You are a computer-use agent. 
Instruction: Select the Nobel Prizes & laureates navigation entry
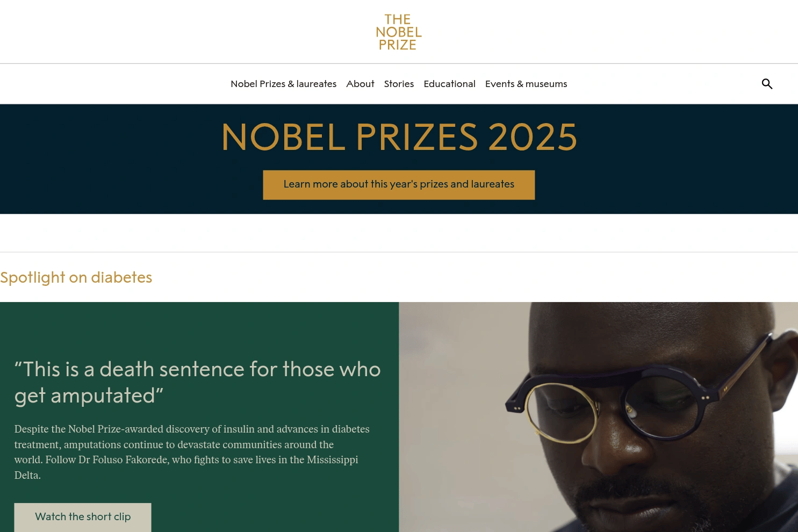[283, 84]
